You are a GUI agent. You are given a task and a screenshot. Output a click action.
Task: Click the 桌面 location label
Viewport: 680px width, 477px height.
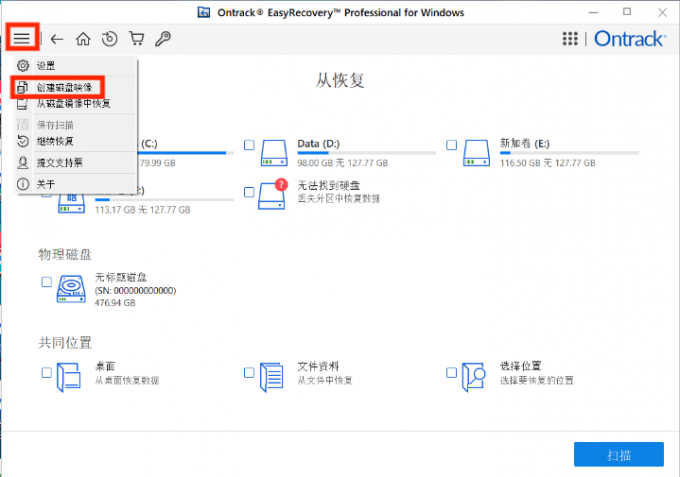point(105,366)
